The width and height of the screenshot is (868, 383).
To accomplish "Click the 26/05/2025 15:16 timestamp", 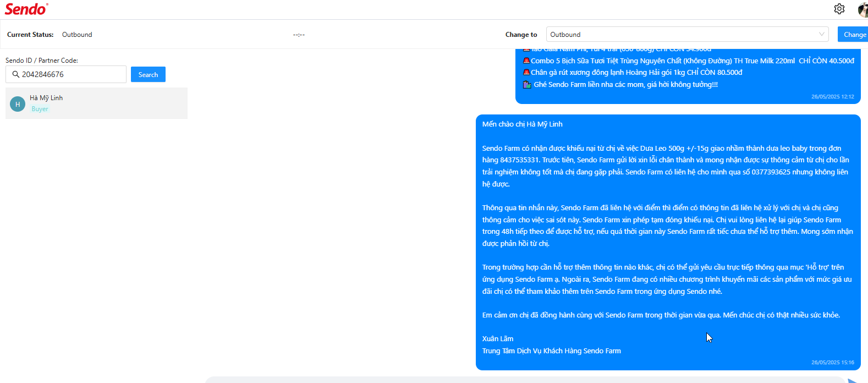I will pyautogui.click(x=833, y=362).
